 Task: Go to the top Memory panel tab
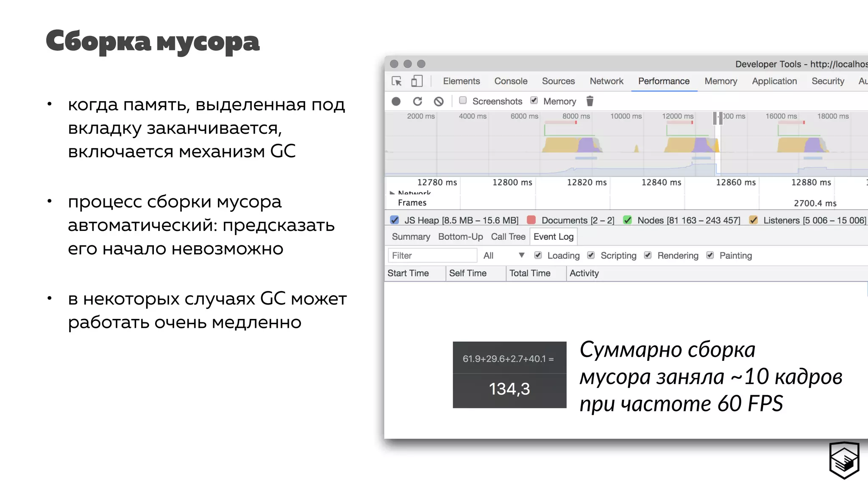point(721,81)
